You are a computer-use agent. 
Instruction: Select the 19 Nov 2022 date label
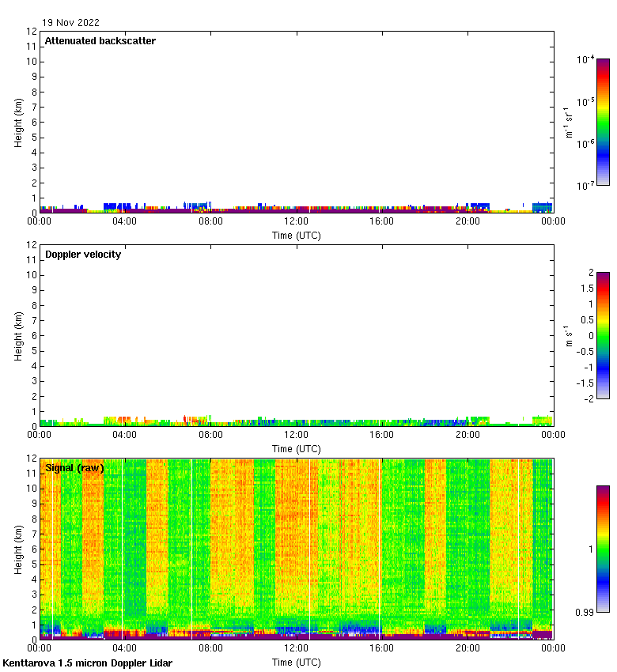click(x=71, y=23)
